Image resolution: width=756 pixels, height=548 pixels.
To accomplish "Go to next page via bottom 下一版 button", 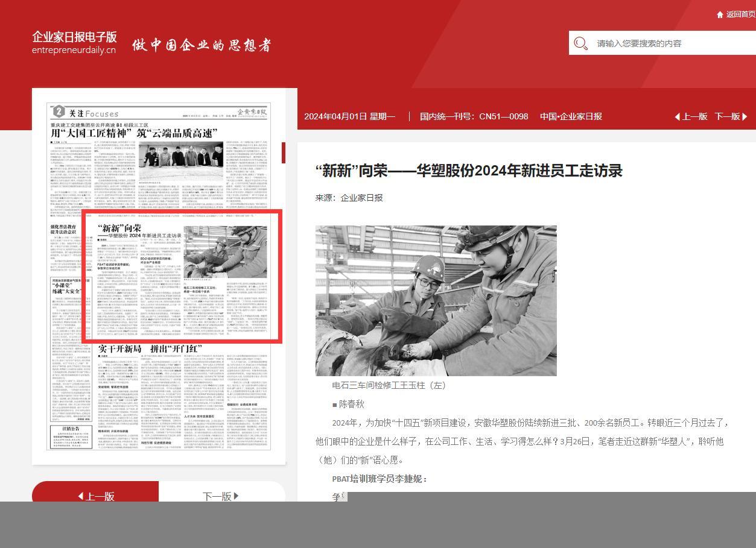I will coord(221,496).
